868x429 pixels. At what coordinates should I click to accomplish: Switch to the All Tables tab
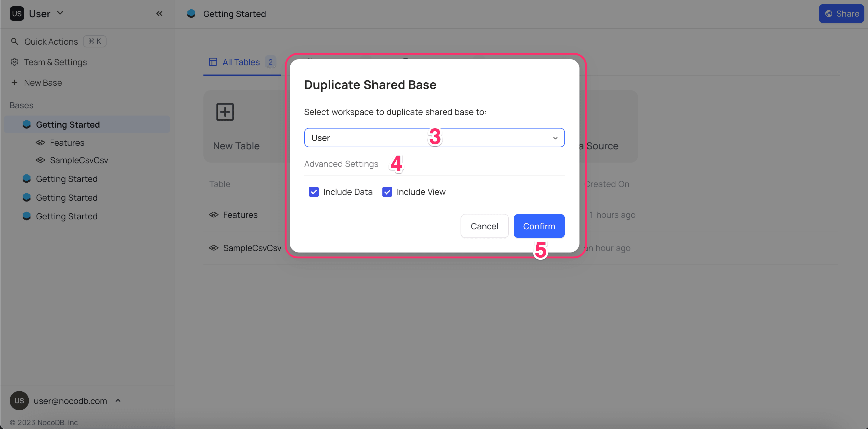pyautogui.click(x=241, y=62)
